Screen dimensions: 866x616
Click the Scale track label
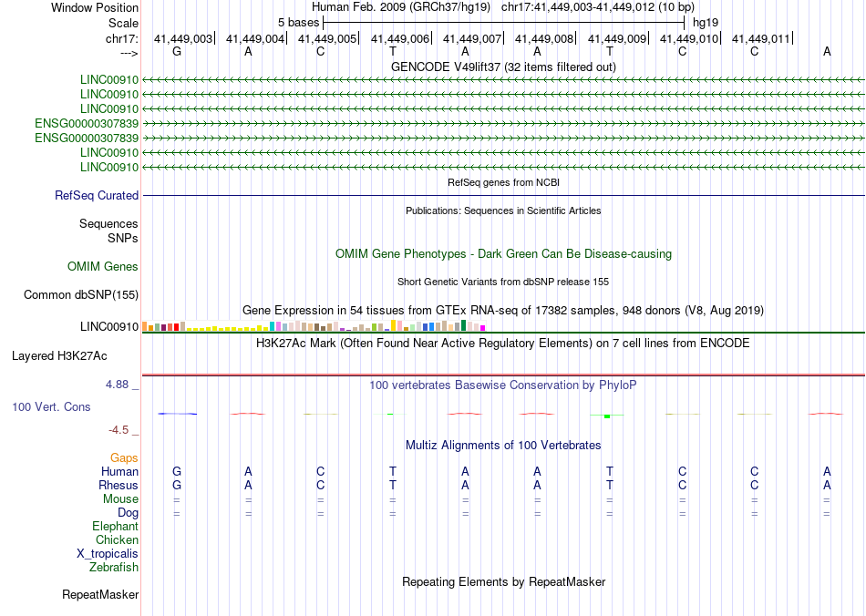124,23
